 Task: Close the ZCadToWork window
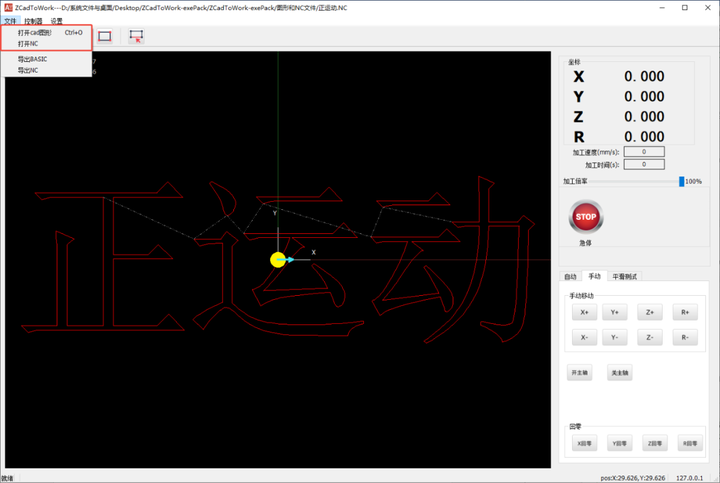(x=708, y=8)
